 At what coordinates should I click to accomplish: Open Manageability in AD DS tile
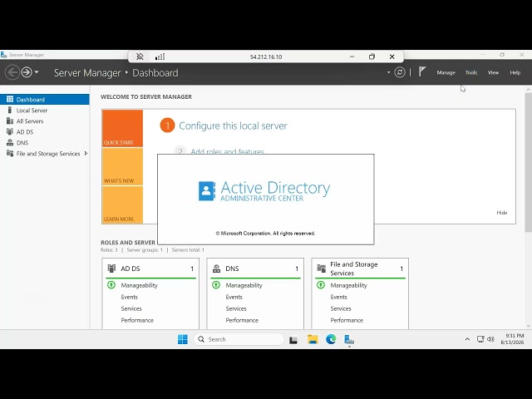coord(139,285)
